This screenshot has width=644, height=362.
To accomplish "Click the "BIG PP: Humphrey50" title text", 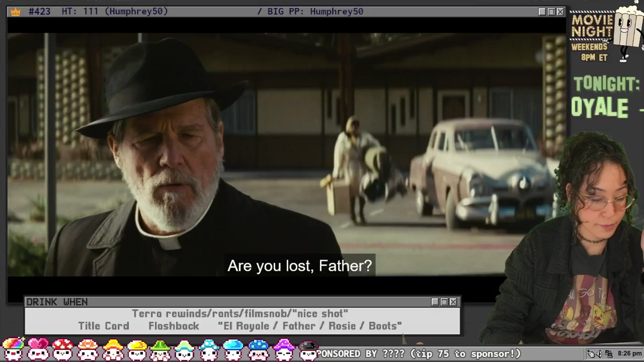I will (x=315, y=12).
